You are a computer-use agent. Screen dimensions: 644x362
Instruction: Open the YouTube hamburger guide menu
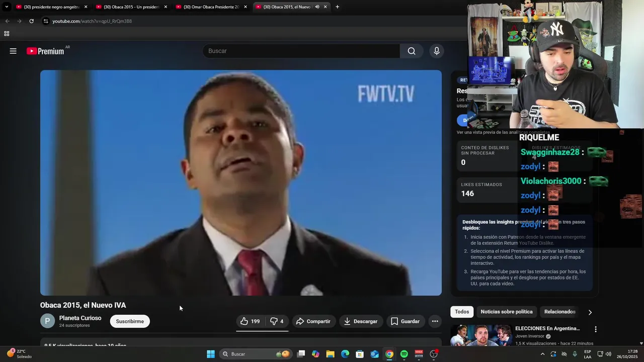(13, 51)
